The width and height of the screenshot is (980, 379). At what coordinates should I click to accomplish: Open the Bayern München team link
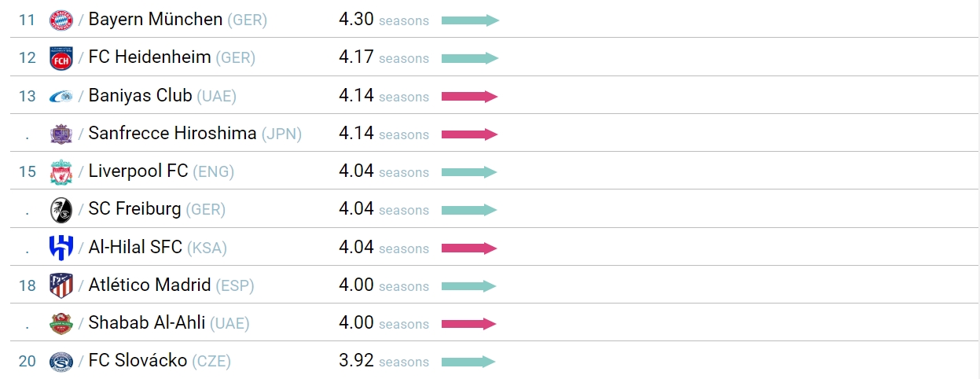[156, 20]
